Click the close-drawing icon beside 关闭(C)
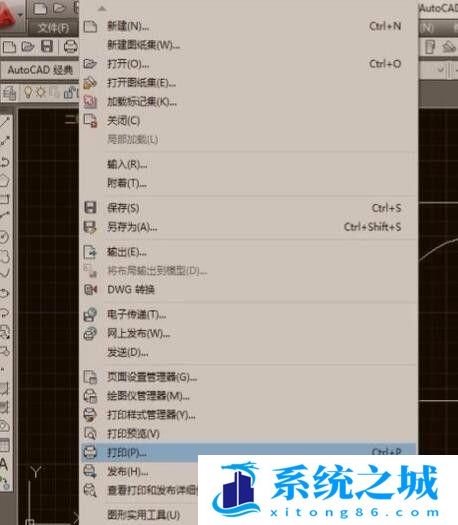 [90, 121]
